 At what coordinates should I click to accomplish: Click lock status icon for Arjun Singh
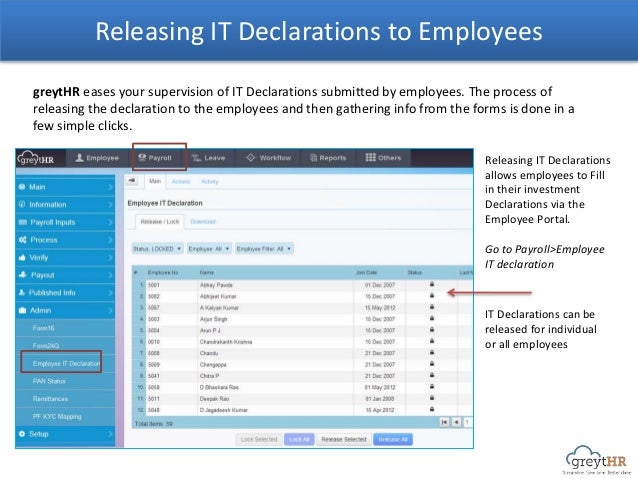click(432, 318)
